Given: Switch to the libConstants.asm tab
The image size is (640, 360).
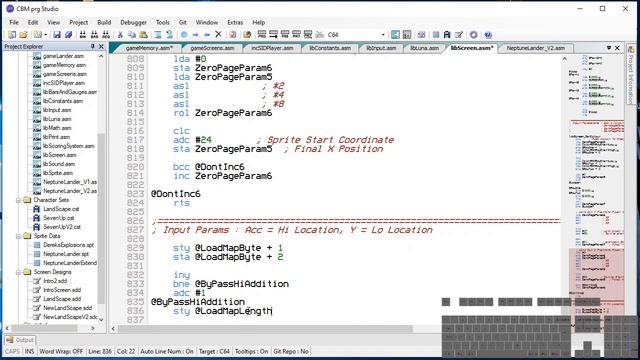Looking at the screenshot, I should click(x=330, y=48).
